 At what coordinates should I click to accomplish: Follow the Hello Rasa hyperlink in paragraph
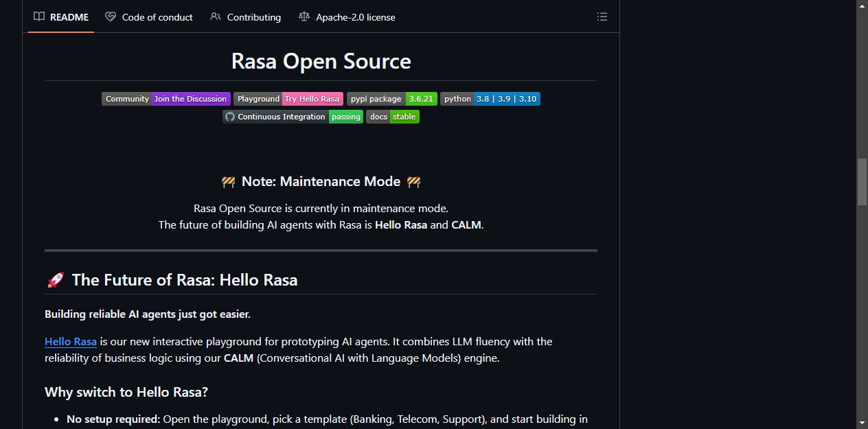[x=71, y=341]
